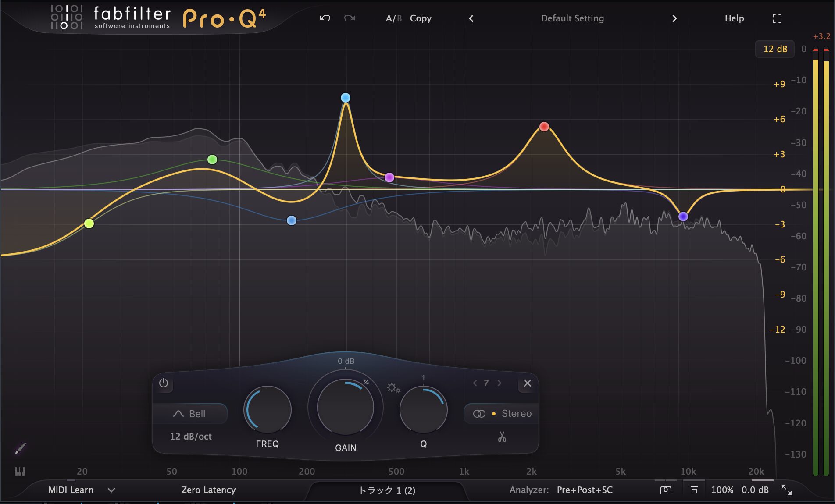The image size is (835, 504).
Task: Select the light blue peak band node
Action: click(346, 98)
